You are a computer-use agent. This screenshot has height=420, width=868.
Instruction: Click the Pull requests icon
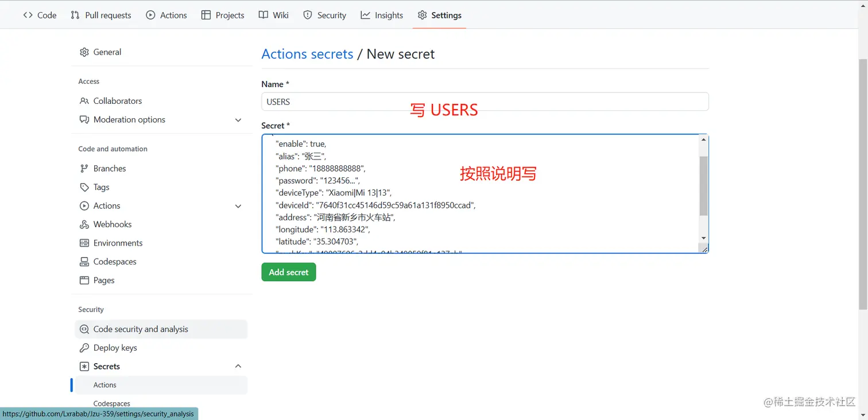(x=75, y=15)
